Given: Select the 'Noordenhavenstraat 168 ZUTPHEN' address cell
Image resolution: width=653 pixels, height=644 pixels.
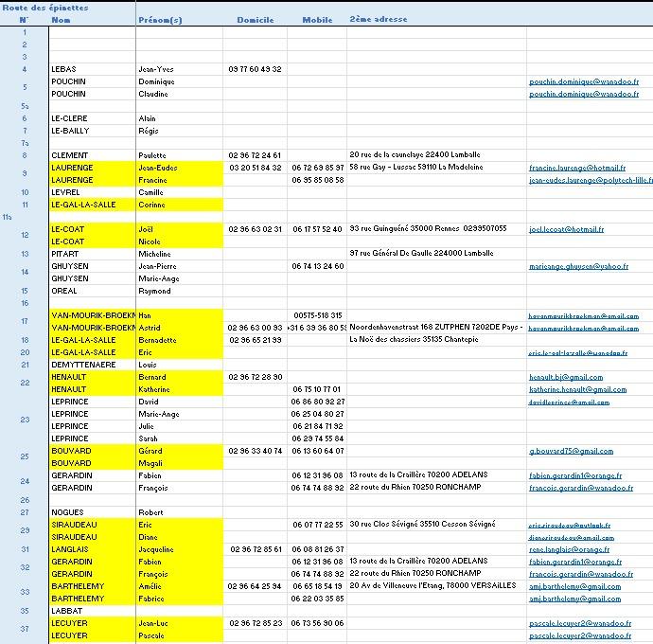Looking at the screenshot, I should [x=436, y=327].
